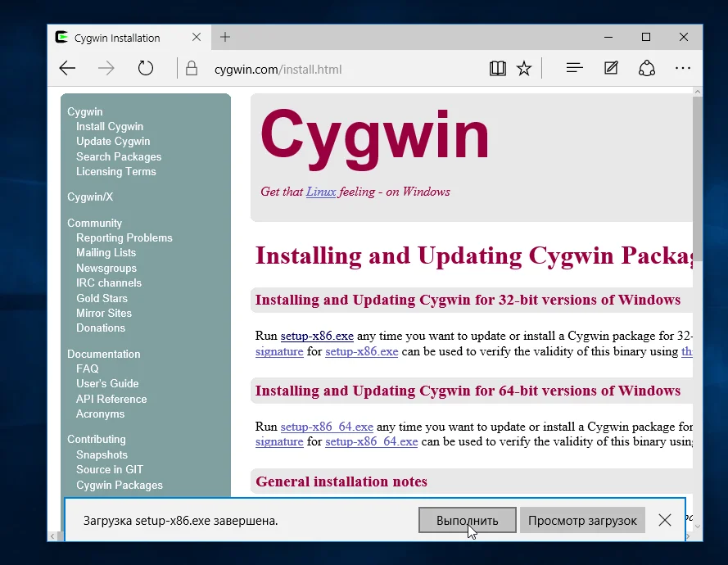Follow the Linux link in the tagline
Screen dimensions: 728x565
321,192
